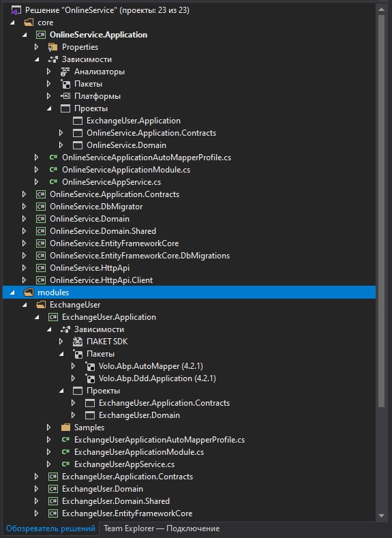Select the ExchangeUser.Application.Contracts project row
The width and height of the screenshot is (392, 538).
127,477
